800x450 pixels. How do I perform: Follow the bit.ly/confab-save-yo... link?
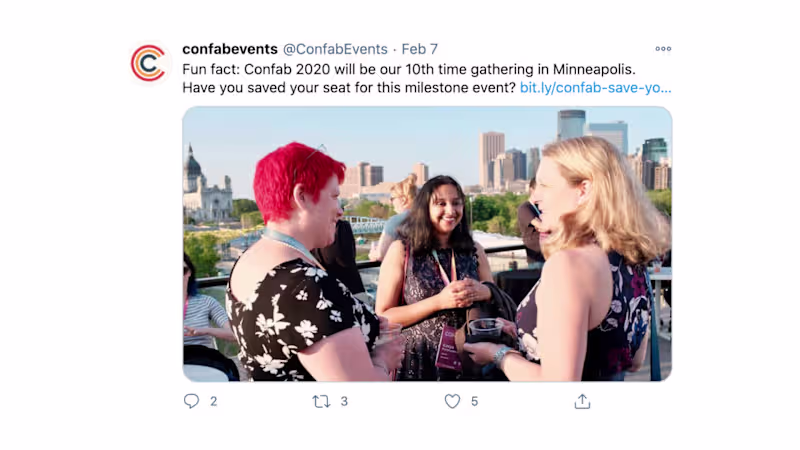pyautogui.click(x=596, y=87)
